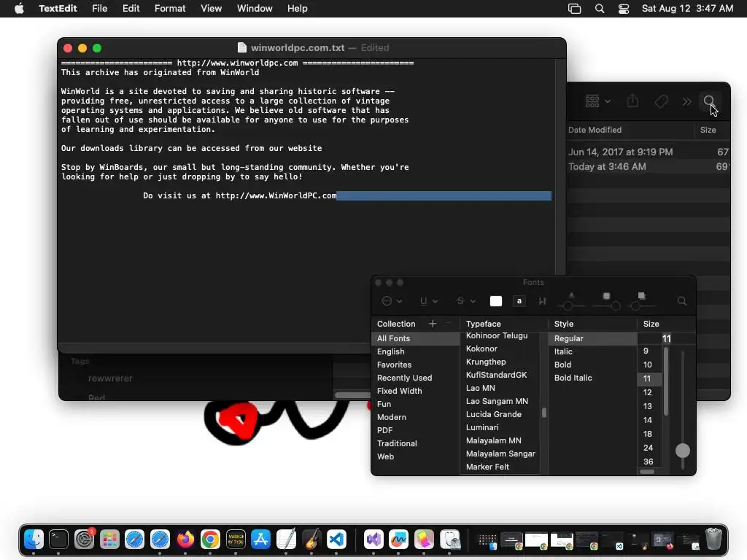Choose KufiStandardGK typeface
Image resolution: width=747 pixels, height=560 pixels.
click(x=500, y=375)
